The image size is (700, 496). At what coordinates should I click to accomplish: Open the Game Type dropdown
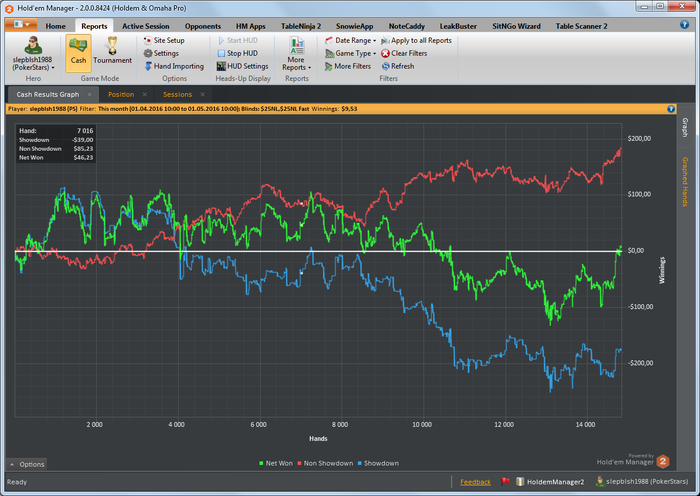pos(350,53)
